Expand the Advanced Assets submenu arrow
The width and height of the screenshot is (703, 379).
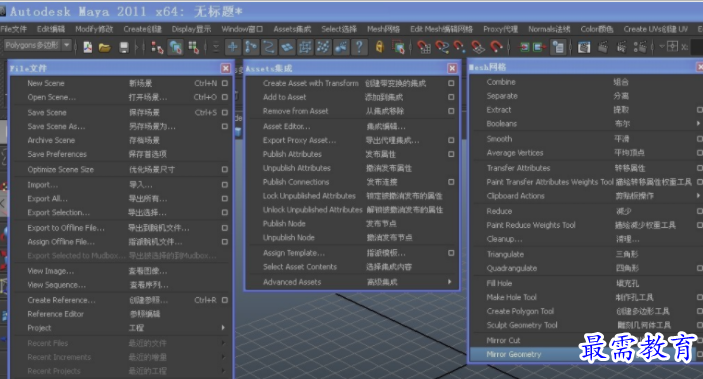tap(449, 282)
